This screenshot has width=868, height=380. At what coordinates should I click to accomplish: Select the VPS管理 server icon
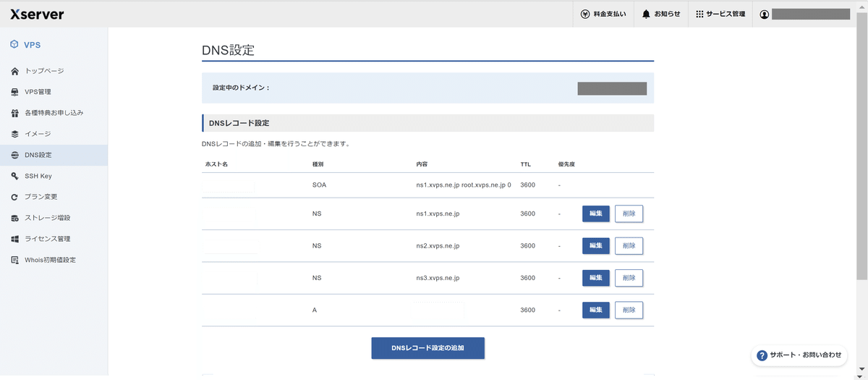14,92
